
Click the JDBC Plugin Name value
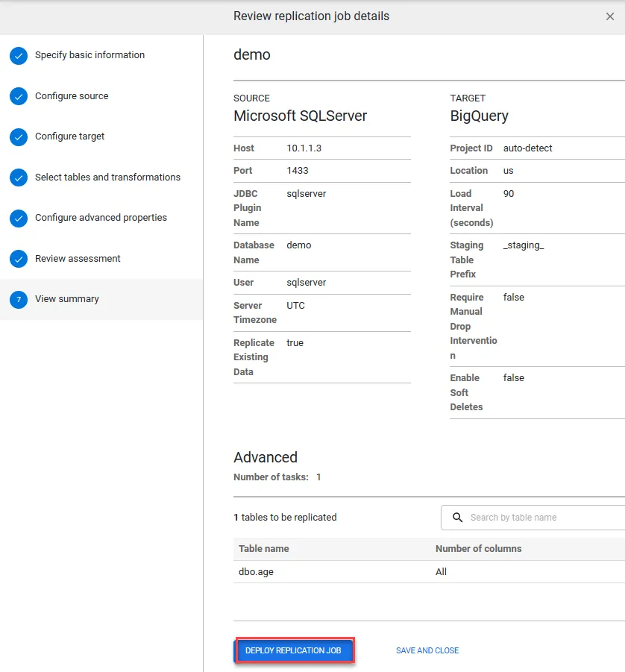pos(307,194)
